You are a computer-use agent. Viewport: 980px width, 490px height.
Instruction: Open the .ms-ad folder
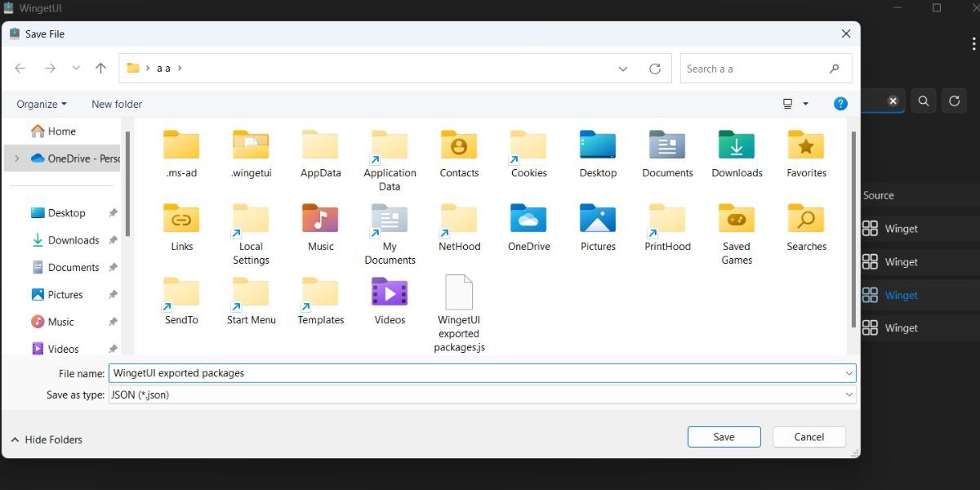[181, 154]
